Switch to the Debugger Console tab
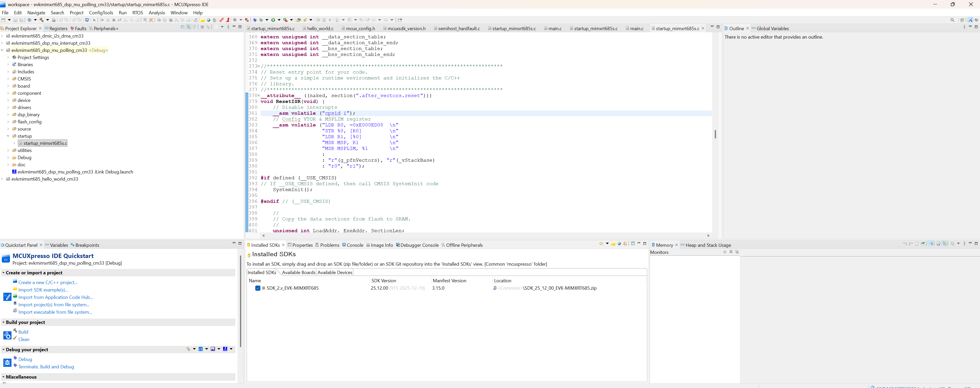The width and height of the screenshot is (980, 388). (419, 245)
